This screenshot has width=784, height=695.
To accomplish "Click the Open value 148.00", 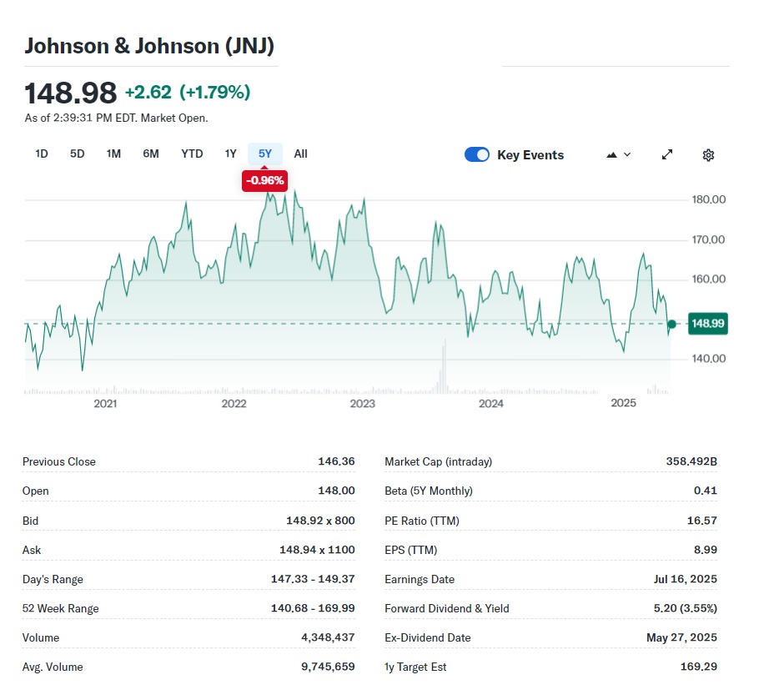I will [336, 491].
